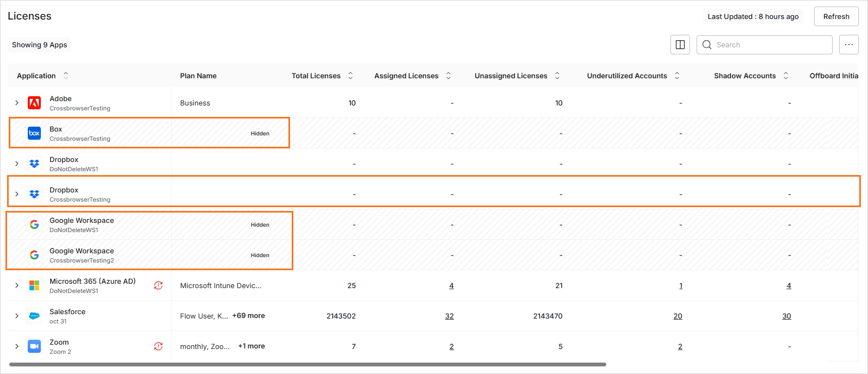Click the Salesforce cloud icon
868x374 pixels.
[x=34, y=316]
